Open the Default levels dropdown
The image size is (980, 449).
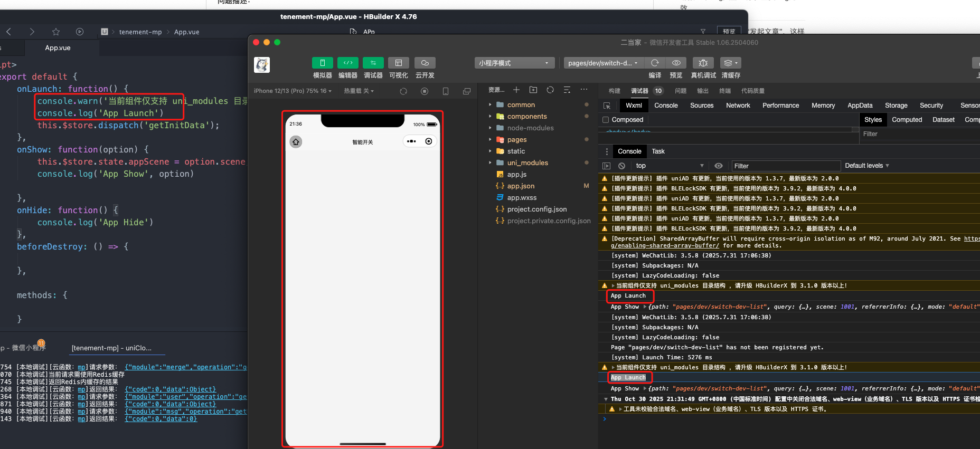[x=866, y=166]
